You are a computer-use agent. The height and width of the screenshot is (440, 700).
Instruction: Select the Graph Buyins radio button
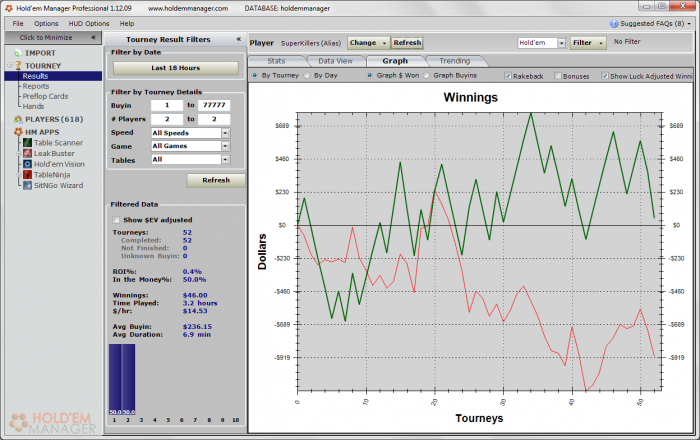(426, 75)
